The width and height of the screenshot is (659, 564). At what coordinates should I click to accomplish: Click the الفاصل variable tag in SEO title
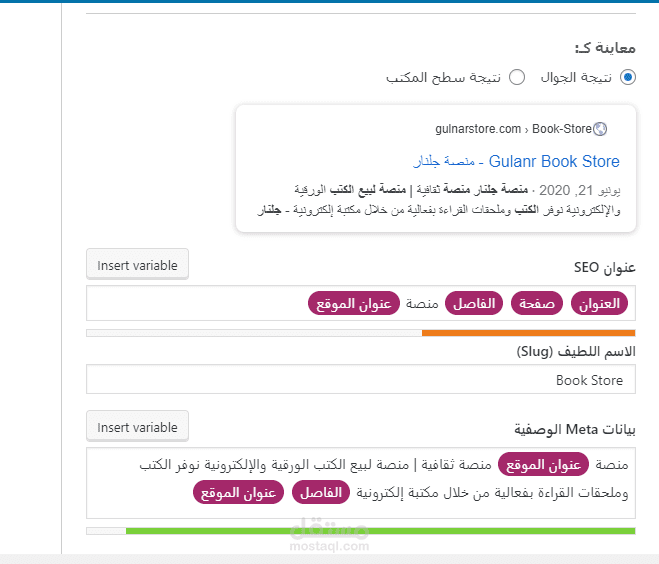click(473, 303)
